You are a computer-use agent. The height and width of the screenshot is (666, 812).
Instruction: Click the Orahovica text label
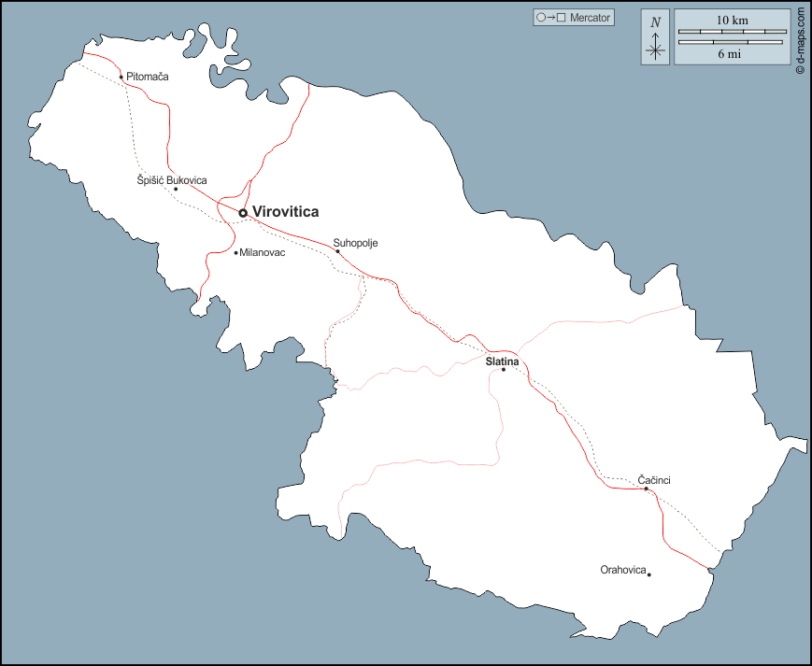[622, 570]
